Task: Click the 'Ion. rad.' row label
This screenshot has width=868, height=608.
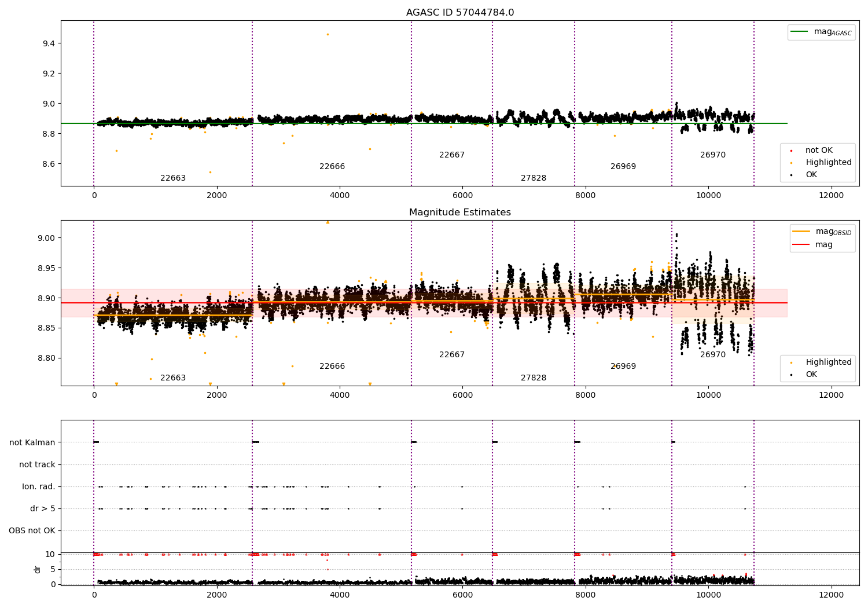Action: [39, 486]
